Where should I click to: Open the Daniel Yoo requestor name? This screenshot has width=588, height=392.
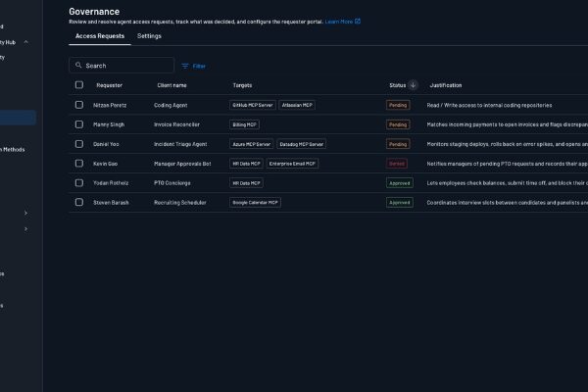(x=106, y=144)
